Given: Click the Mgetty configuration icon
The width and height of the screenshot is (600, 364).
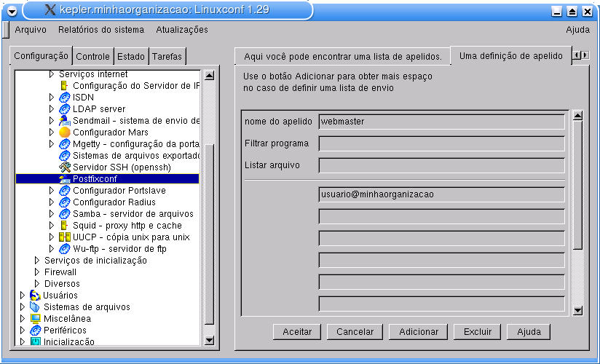Looking at the screenshot, I should pos(65,144).
